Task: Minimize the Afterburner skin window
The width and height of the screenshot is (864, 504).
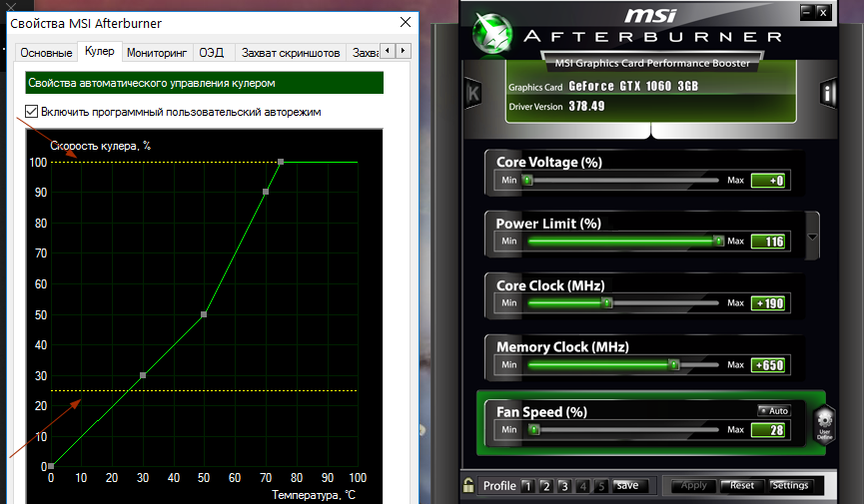Action: pos(807,12)
